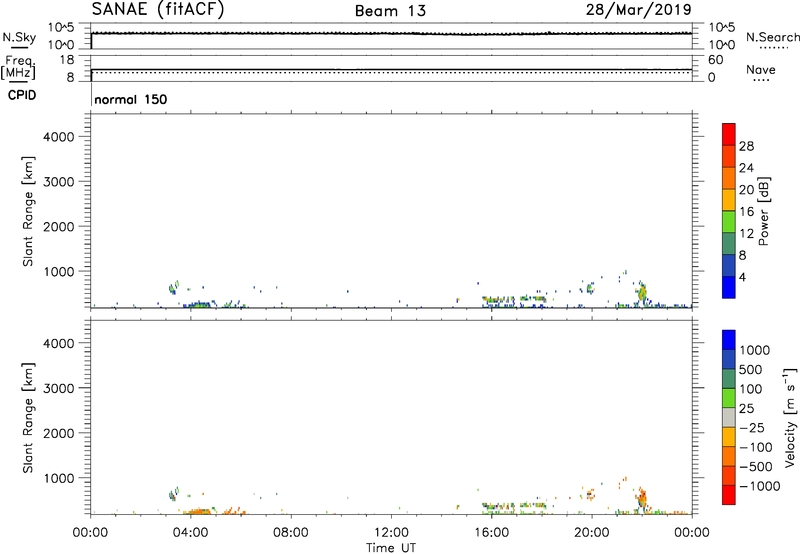Pick the power colorbar segment between 24 and 28
Viewport: 800px width, 554px height.
point(729,156)
